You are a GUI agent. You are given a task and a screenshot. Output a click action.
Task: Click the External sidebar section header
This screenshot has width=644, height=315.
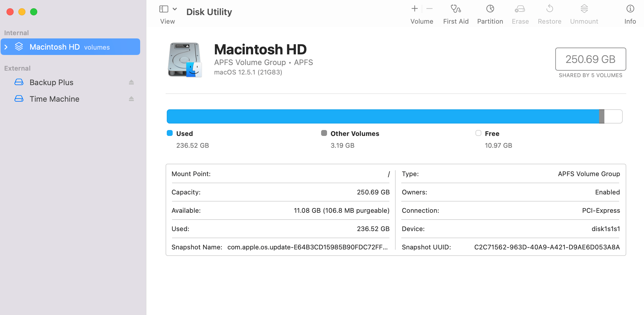(x=17, y=68)
